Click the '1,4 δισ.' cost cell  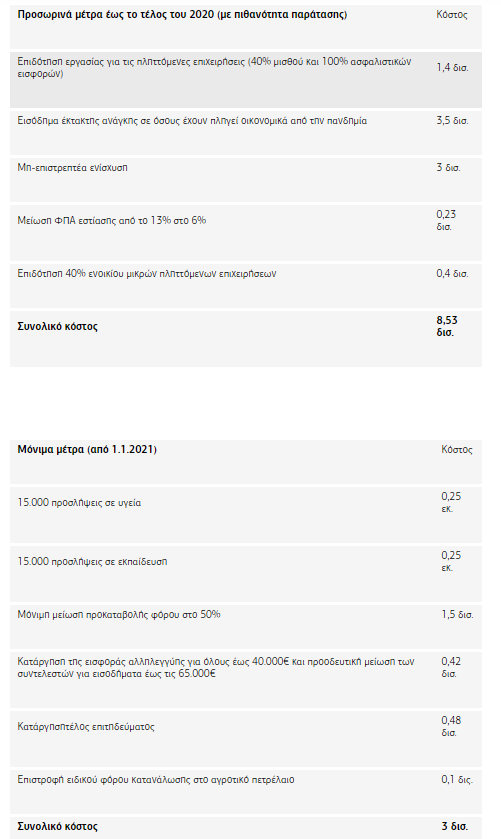tap(452, 68)
